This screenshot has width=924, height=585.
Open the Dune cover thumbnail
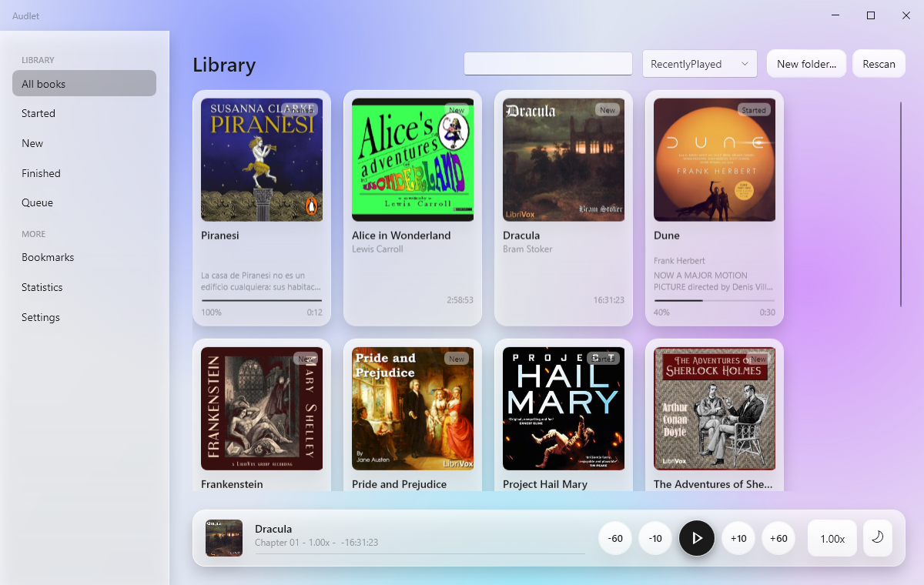pos(715,160)
